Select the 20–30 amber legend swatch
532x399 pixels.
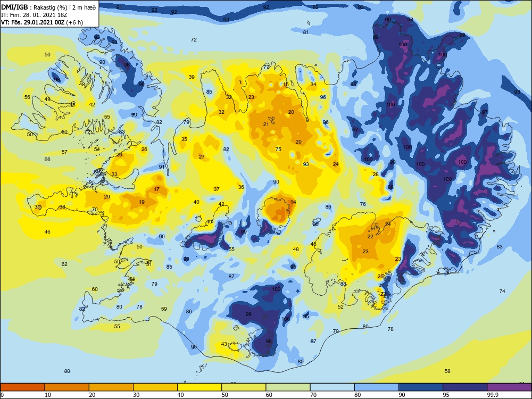click(x=111, y=387)
